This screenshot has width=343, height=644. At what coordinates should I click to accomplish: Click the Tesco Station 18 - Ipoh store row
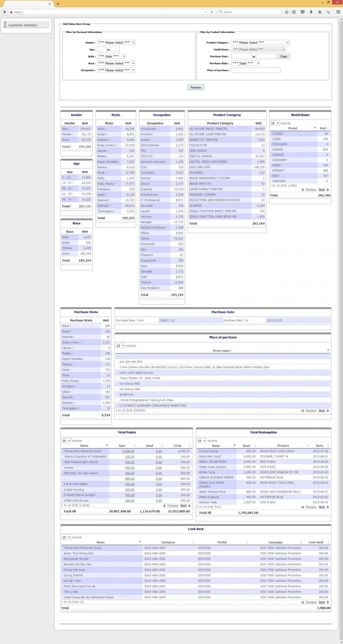tap(223, 378)
